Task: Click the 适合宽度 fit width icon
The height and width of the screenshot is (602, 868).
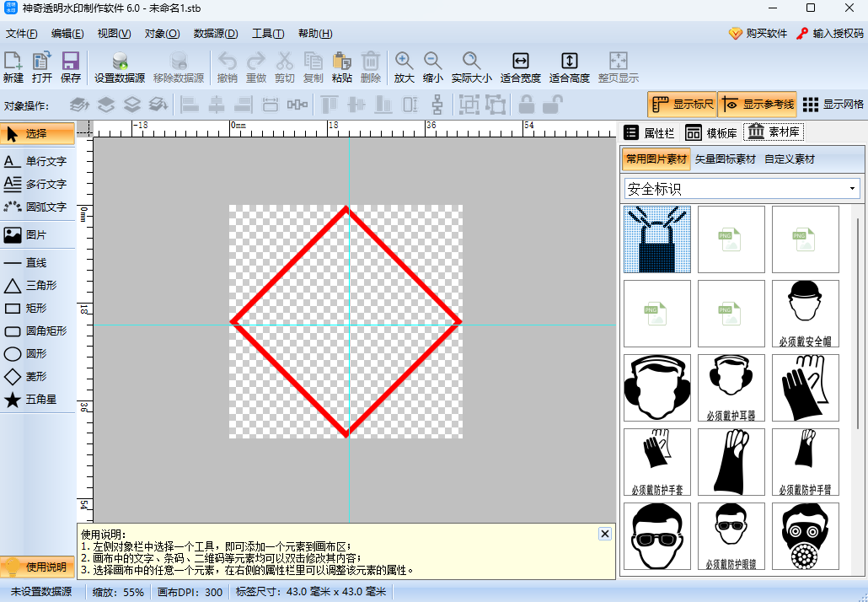Action: (x=520, y=67)
